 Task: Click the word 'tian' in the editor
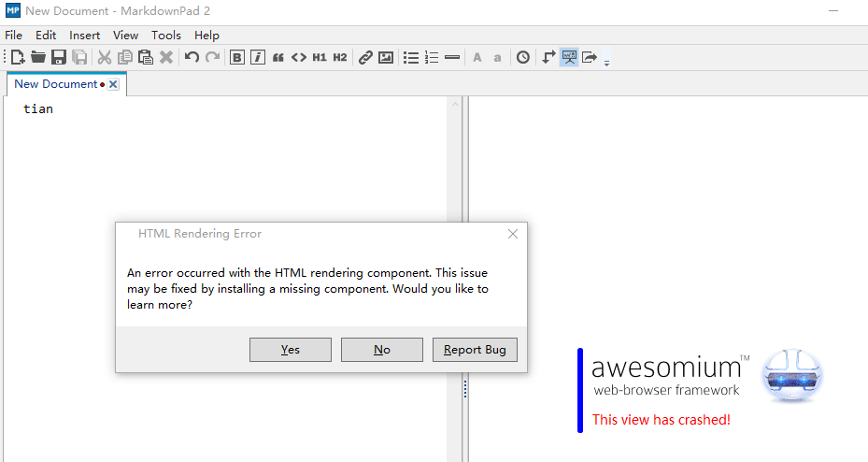[x=38, y=109]
